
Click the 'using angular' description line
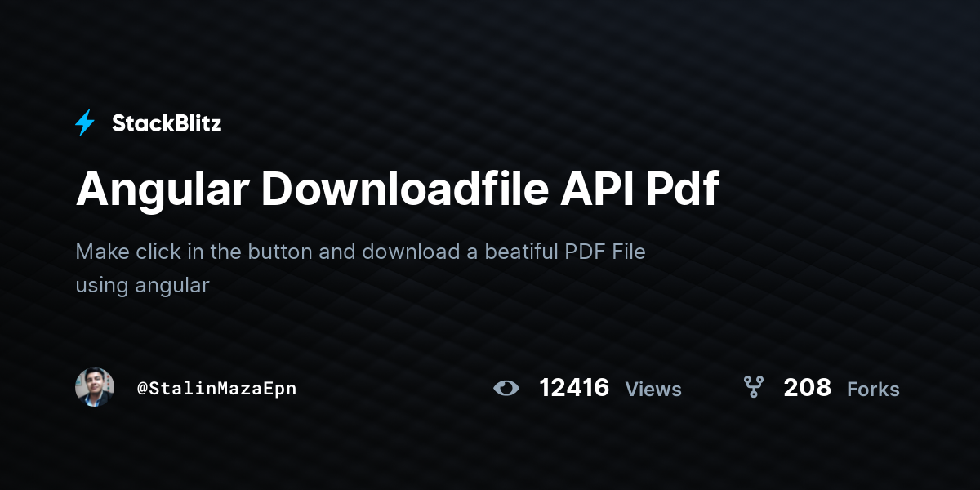tap(142, 286)
